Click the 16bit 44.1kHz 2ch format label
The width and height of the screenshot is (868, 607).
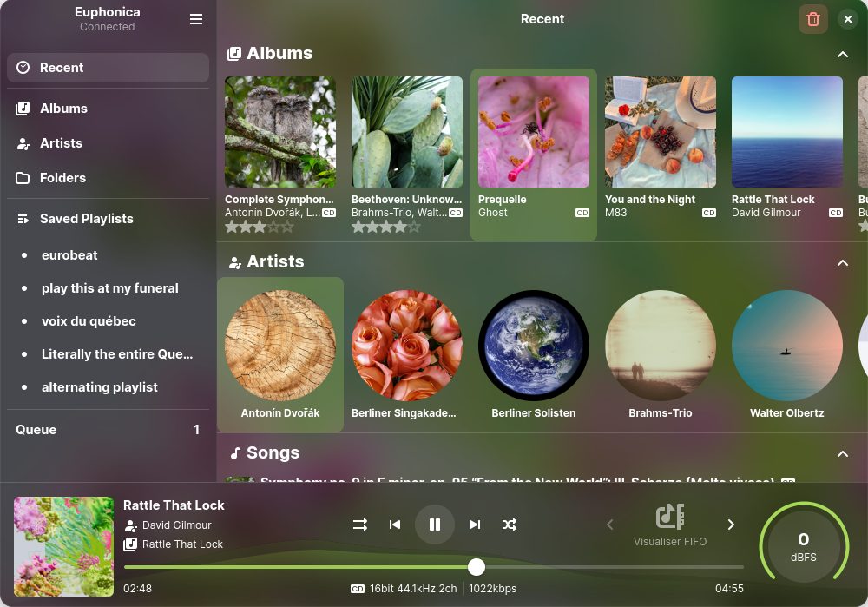click(x=413, y=589)
